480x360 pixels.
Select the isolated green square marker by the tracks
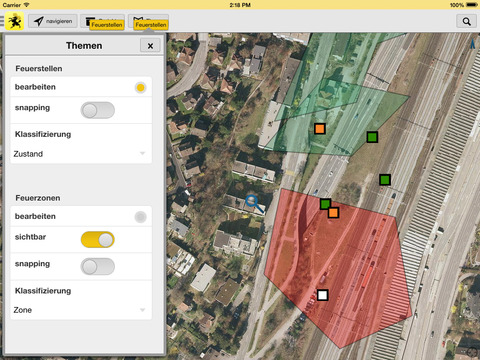click(385, 180)
